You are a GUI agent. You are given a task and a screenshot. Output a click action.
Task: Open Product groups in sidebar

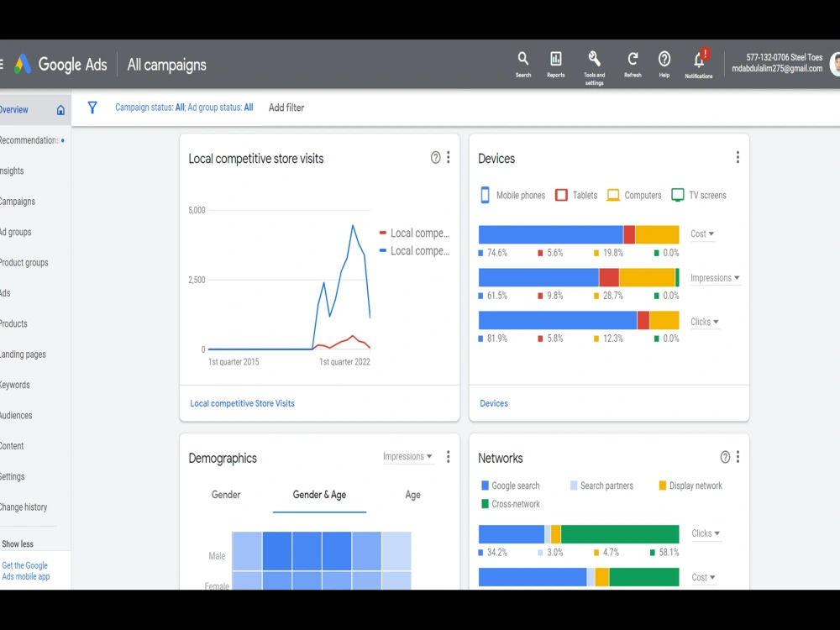tap(24, 262)
